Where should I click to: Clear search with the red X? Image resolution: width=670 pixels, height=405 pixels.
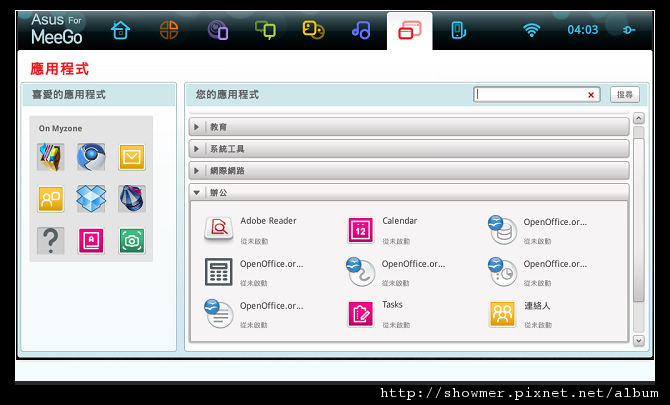(x=591, y=95)
